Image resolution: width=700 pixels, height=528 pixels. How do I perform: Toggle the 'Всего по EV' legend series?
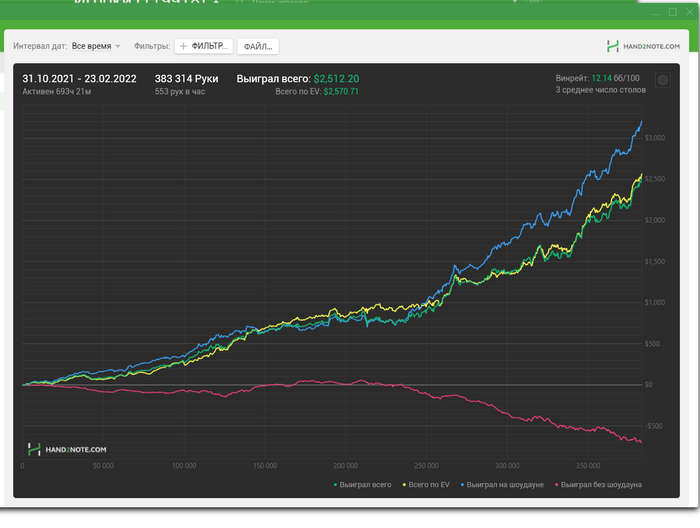426,485
